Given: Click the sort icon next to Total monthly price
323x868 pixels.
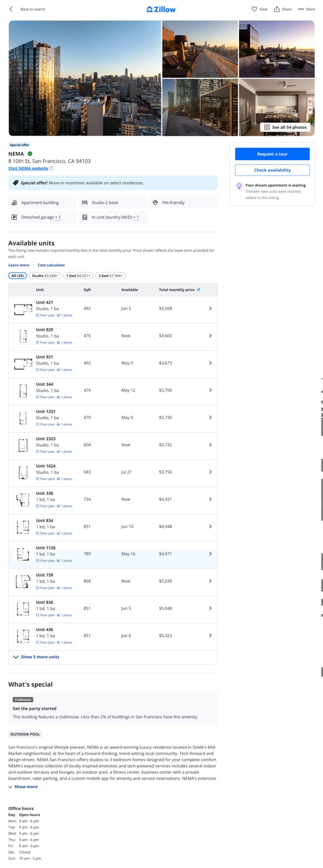Looking at the screenshot, I should 199,289.
